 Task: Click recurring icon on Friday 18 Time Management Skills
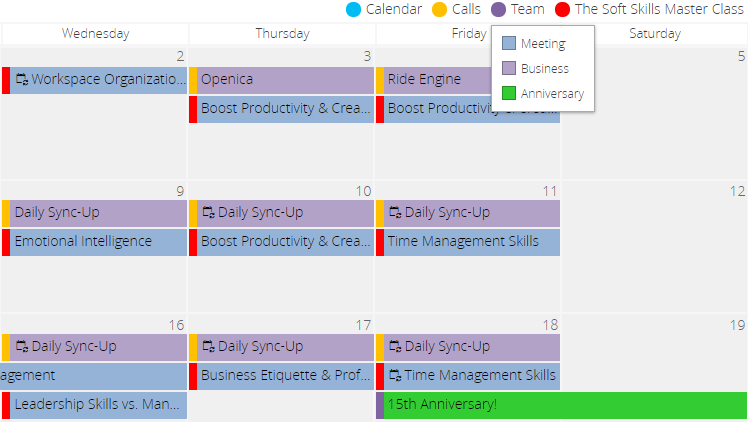tap(395, 375)
